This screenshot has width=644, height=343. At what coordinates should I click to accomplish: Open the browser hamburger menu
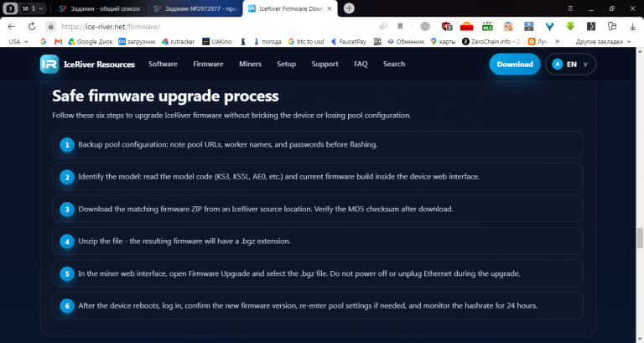point(570,8)
